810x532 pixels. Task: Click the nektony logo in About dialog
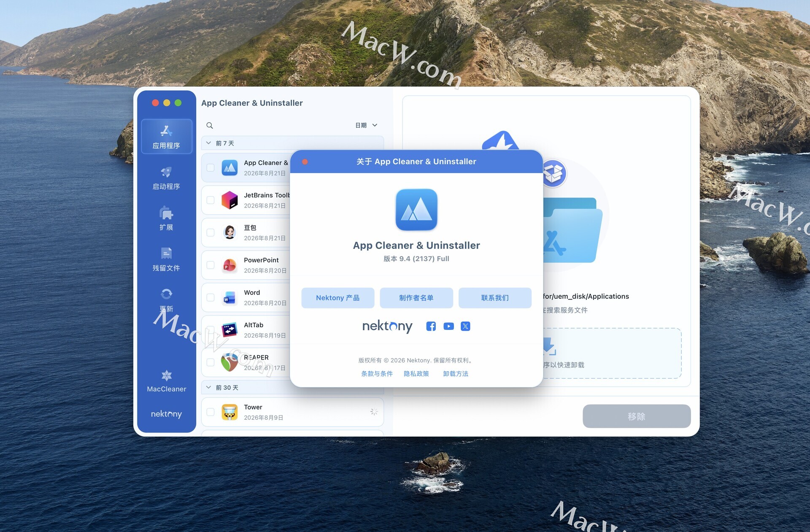(x=387, y=326)
